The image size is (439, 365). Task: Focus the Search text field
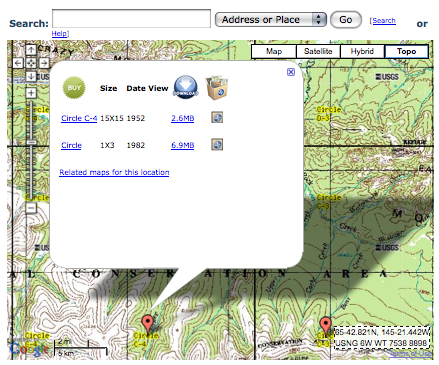pos(131,19)
